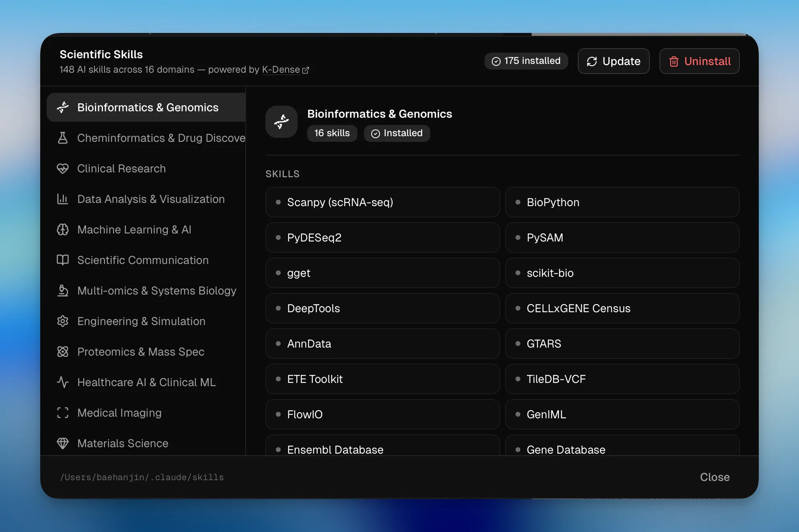
Task: Open the Healthcare AI & Clinical ML category
Action: (x=146, y=382)
